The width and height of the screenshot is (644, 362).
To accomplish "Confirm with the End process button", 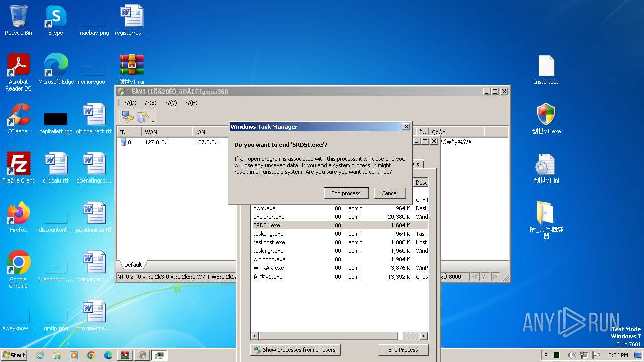I will click(x=346, y=193).
